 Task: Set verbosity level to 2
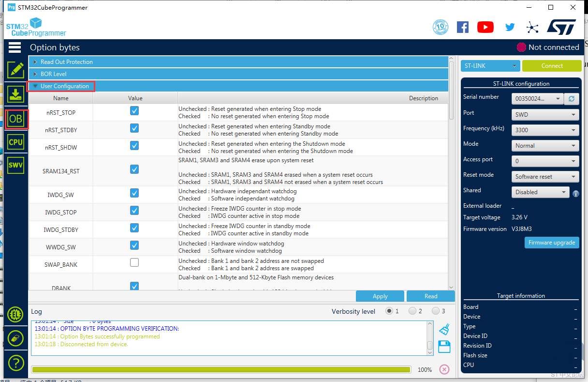click(x=412, y=311)
